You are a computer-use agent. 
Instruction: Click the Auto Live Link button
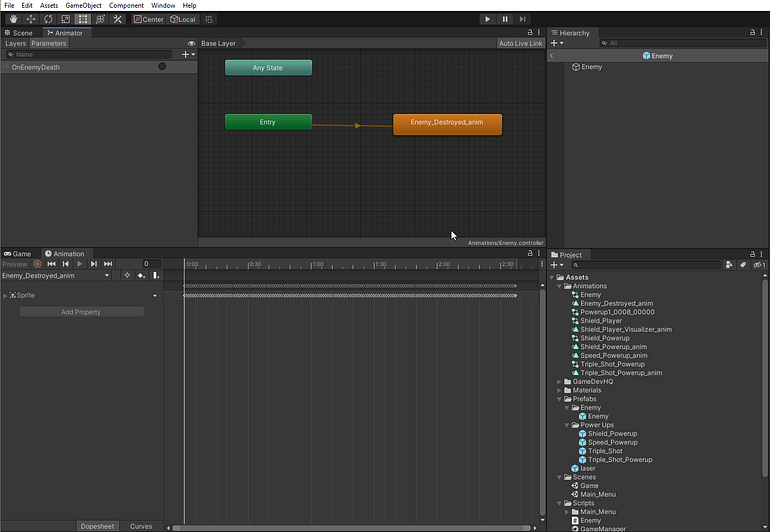[x=521, y=43]
